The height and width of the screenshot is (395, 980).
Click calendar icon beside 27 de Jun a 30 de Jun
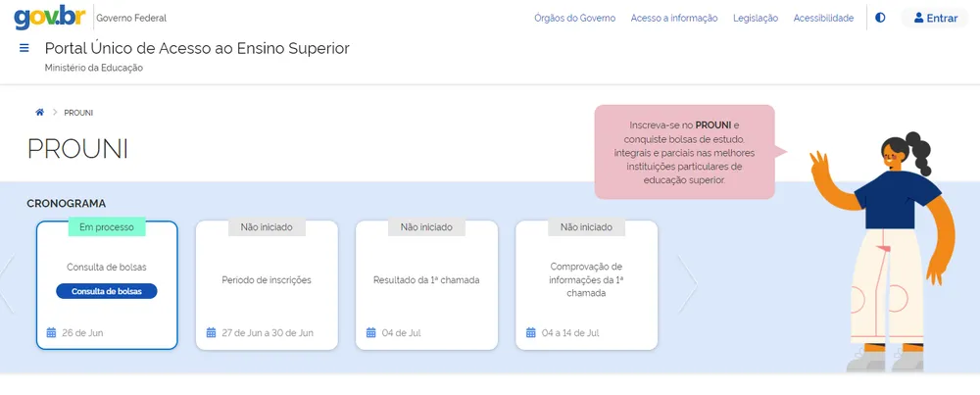212,333
